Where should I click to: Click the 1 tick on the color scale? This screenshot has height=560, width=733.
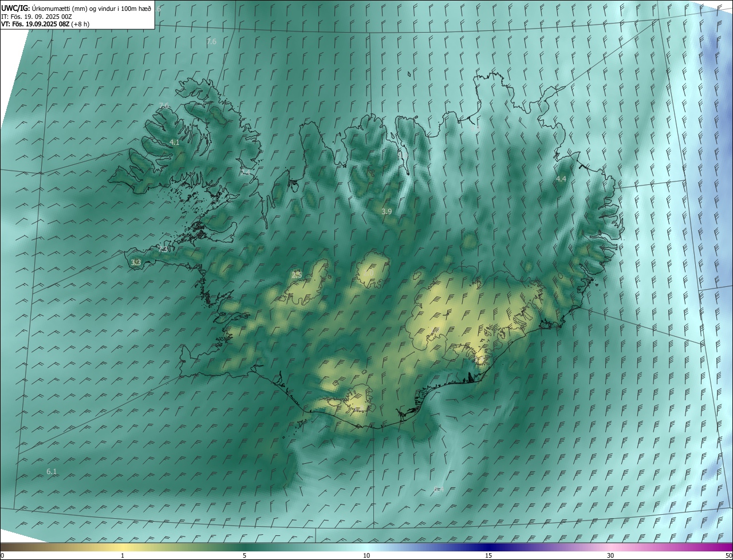123,555
